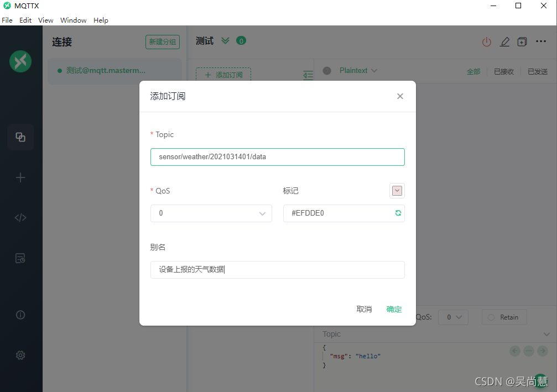The image size is (557, 392).
Task: Click the 添加订阅 button
Action: pos(223,75)
